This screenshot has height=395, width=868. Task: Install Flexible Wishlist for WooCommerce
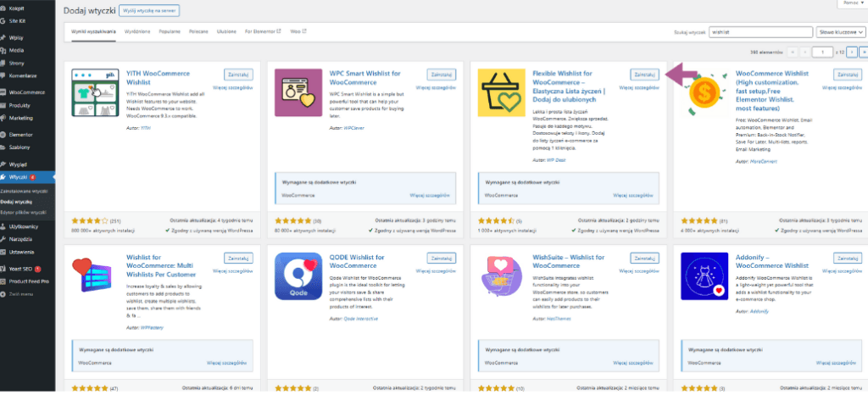click(x=645, y=74)
